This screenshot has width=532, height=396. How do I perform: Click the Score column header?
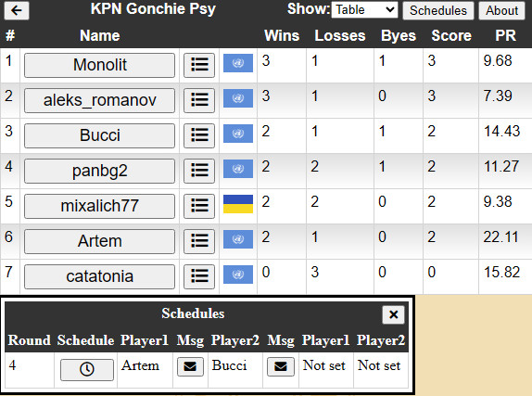(x=451, y=35)
